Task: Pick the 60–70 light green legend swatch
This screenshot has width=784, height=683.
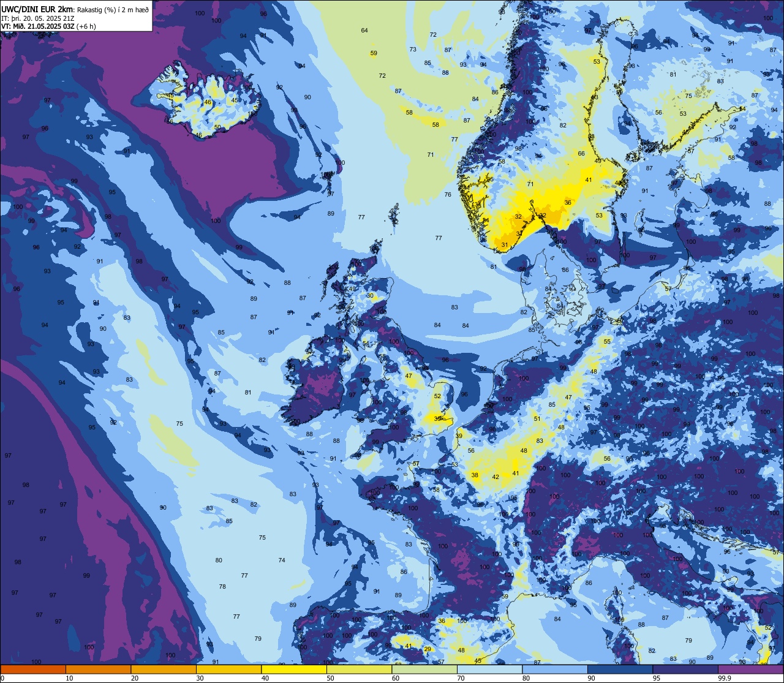Action: 424,670
